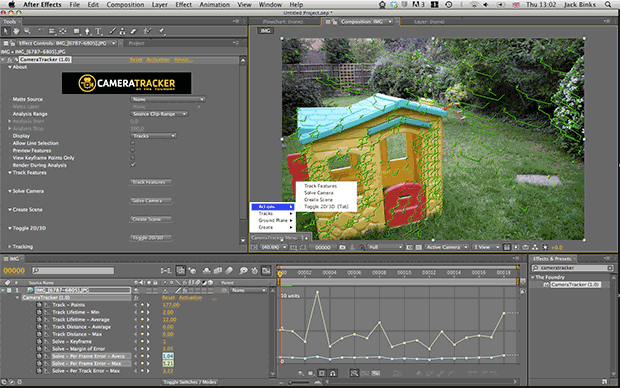Toggle keyframe diamond for Track Distance - Max
Screen dimensions: 620x388
coord(142,334)
